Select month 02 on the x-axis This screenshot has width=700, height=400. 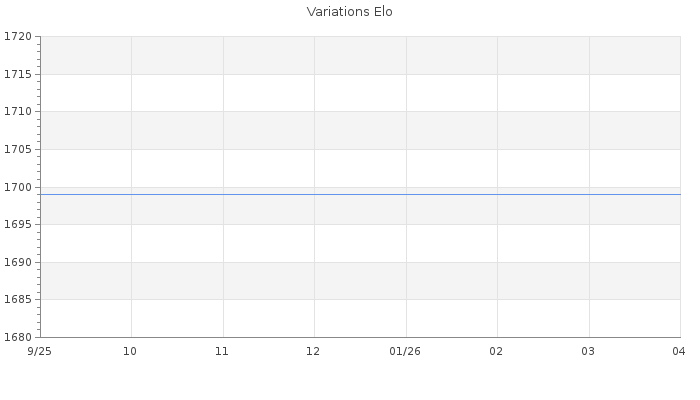496,351
